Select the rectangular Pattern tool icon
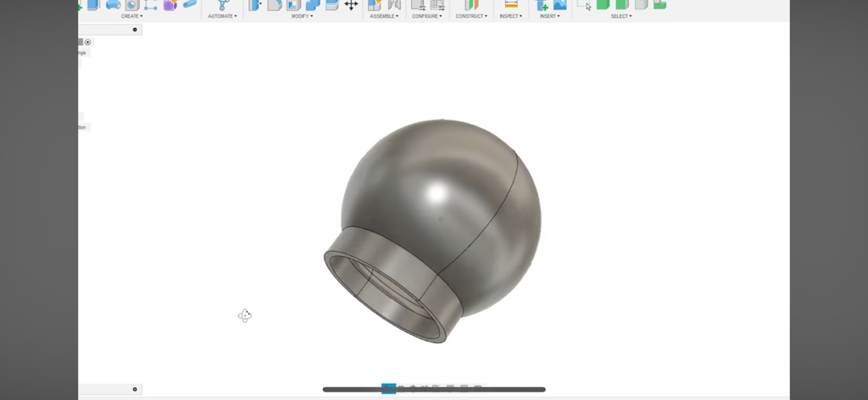The image size is (868, 400). click(x=151, y=5)
